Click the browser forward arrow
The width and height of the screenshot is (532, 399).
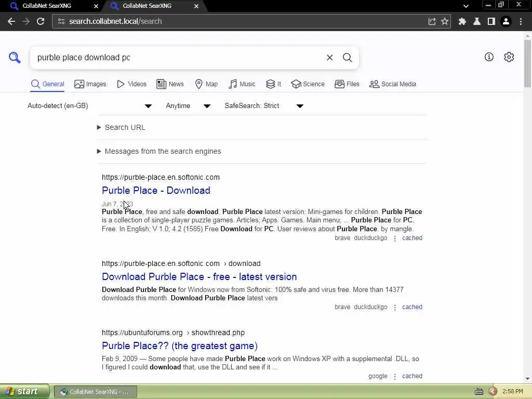click(26, 21)
